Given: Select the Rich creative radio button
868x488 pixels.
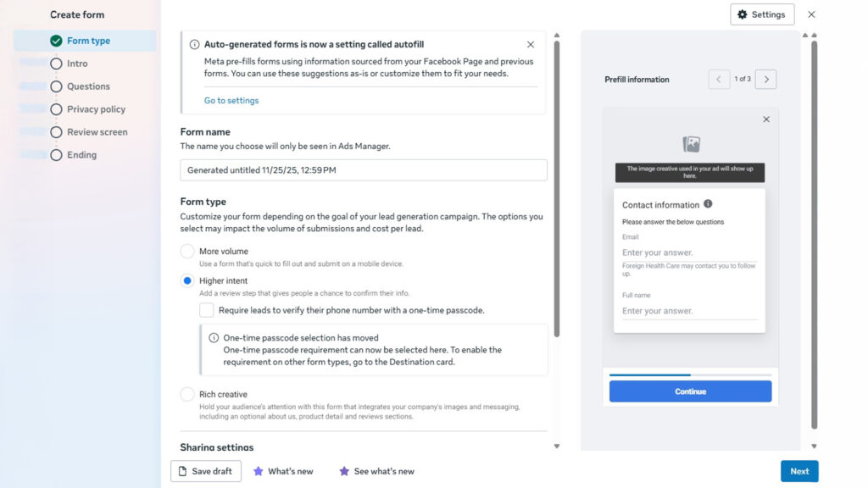Looking at the screenshot, I should click(x=186, y=393).
